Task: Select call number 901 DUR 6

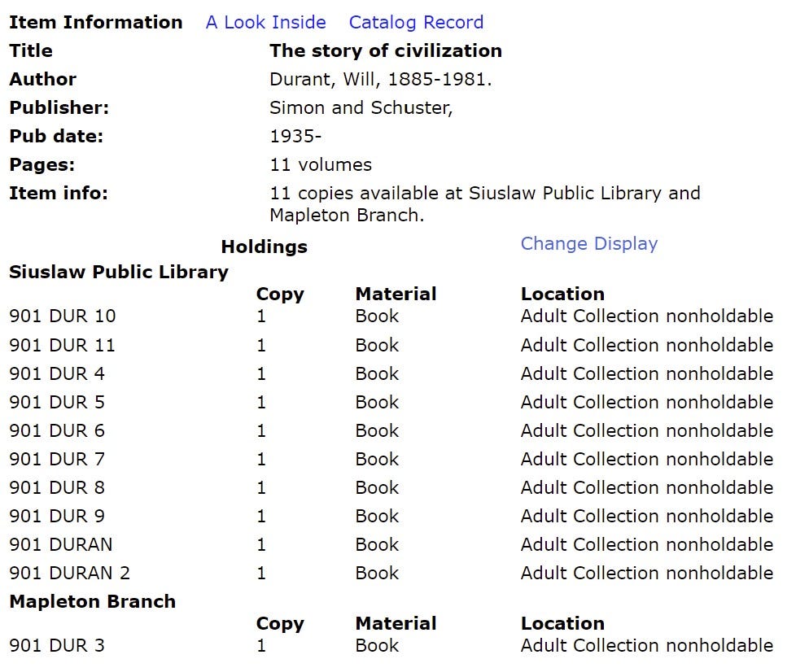Action: pyautogui.click(x=57, y=430)
